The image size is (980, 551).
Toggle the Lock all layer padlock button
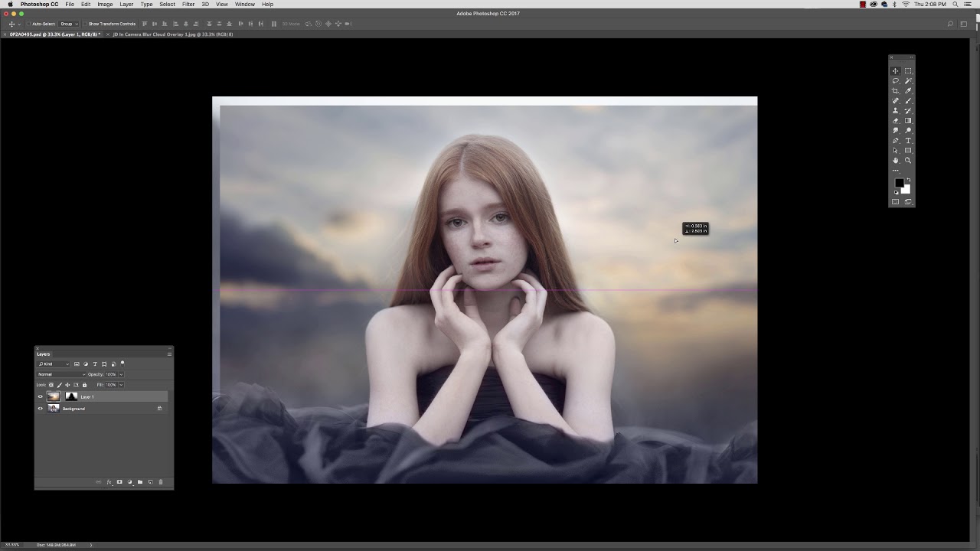coord(84,385)
